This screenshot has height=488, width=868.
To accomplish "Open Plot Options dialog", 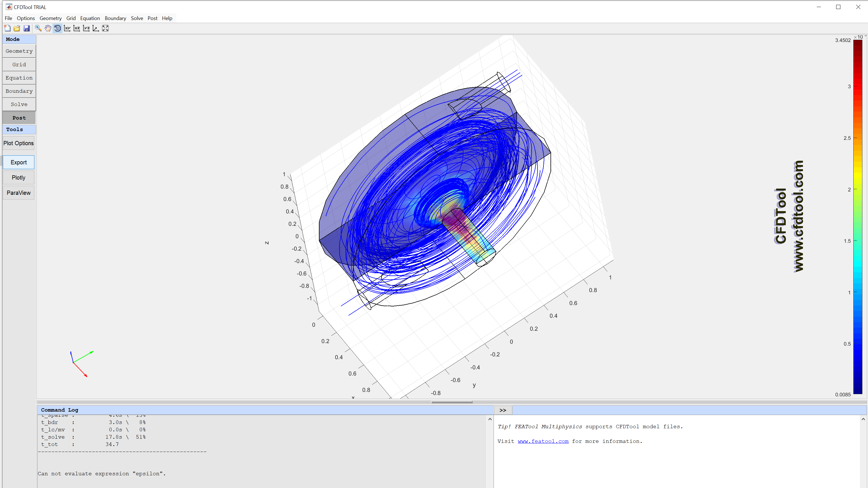I will [x=19, y=143].
